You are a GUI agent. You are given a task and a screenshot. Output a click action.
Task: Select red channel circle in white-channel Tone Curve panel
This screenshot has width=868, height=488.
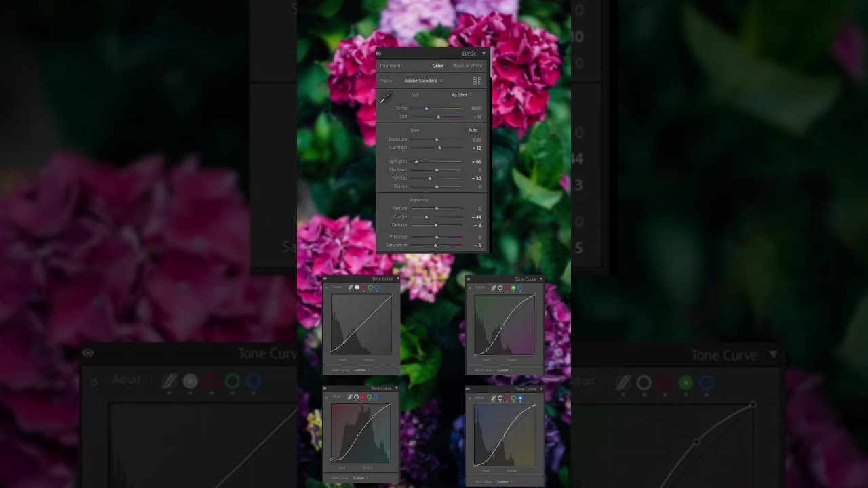click(x=363, y=287)
